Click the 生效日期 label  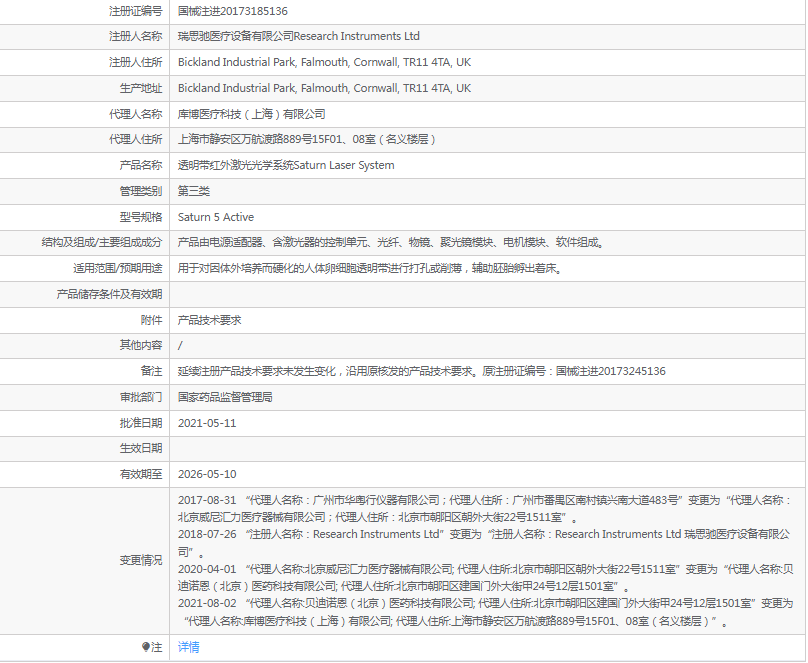click(x=141, y=449)
